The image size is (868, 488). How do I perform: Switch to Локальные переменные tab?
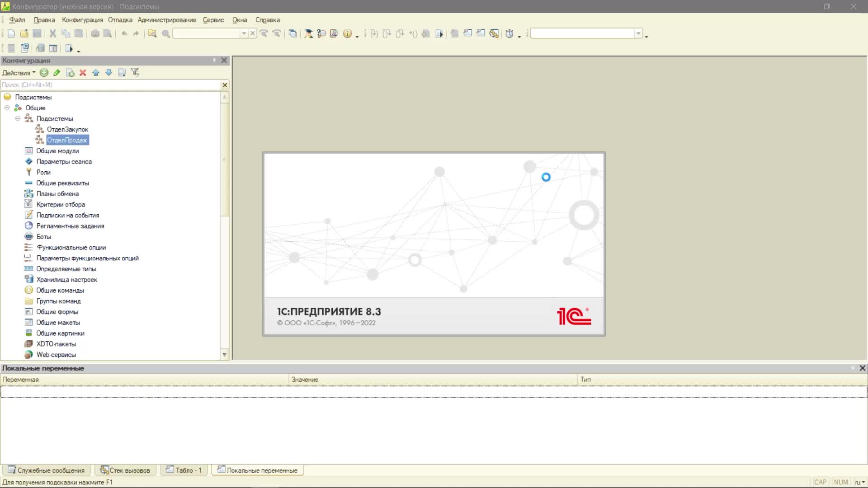pyautogui.click(x=258, y=470)
